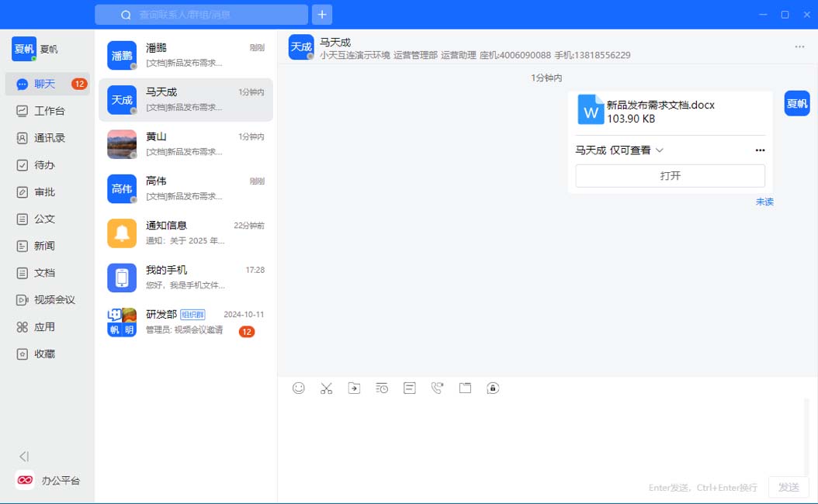Open more options in chat header
The width and height of the screenshot is (818, 504).
pos(799,47)
